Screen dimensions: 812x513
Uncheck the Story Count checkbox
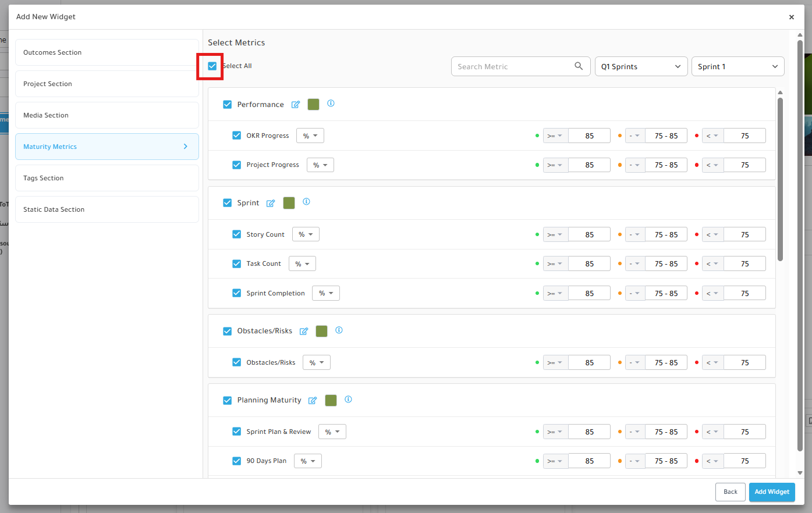(x=237, y=234)
